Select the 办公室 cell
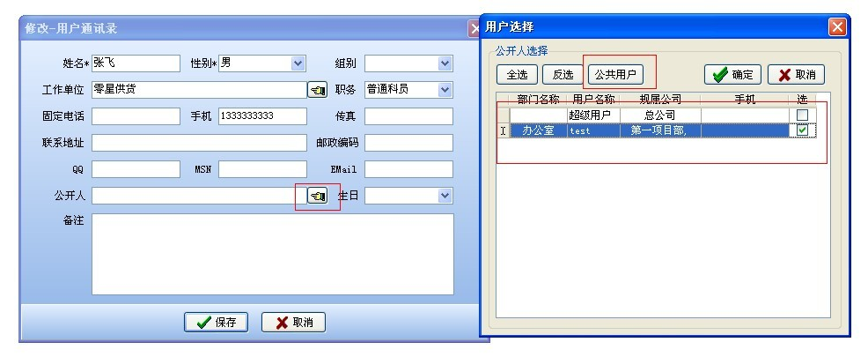This screenshot has width=868, height=357. [538, 130]
